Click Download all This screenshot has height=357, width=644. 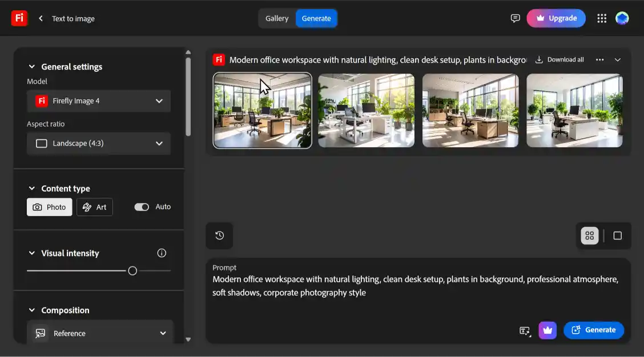(x=560, y=60)
